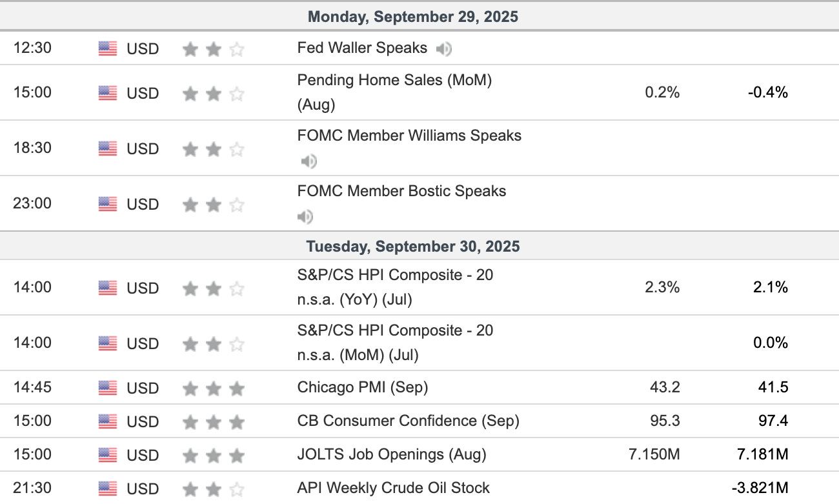Click speaker icon next to Fed Waller Speaks
Image resolution: width=839 pixels, height=504 pixels.
444,48
